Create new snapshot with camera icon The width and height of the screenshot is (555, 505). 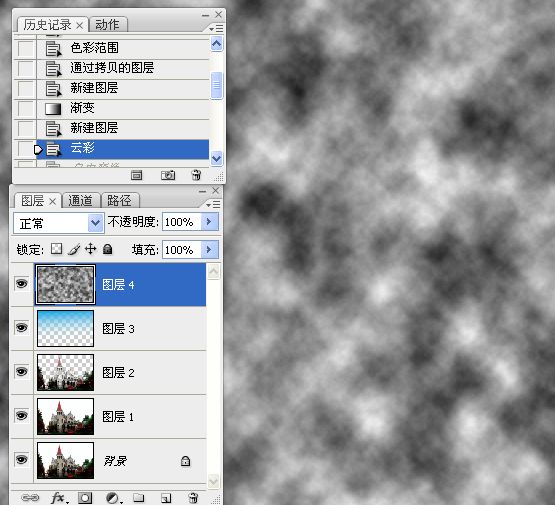pos(168,175)
